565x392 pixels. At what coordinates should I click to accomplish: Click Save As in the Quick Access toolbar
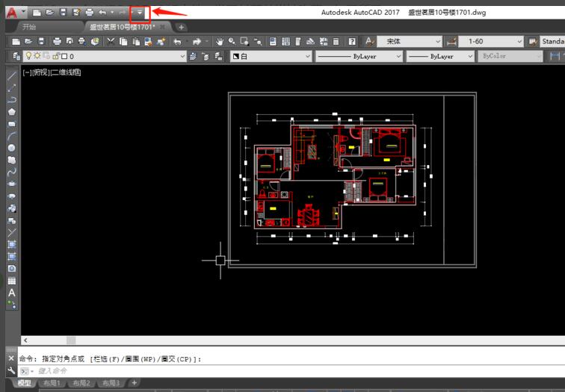pos(76,13)
